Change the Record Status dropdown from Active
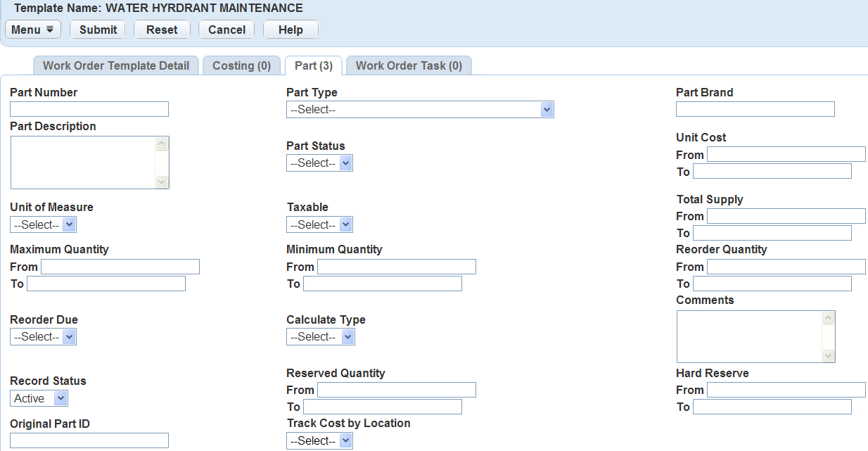The width and height of the screenshot is (868, 451). coord(39,399)
